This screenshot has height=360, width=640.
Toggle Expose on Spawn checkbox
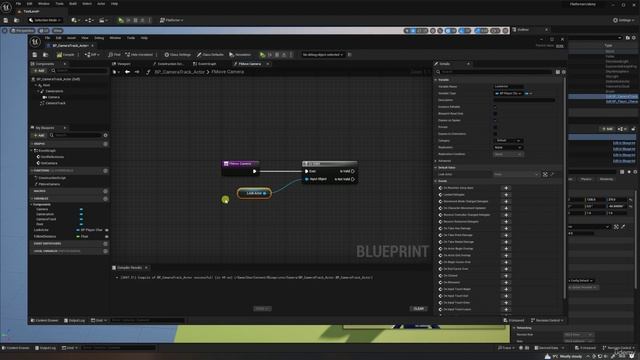[x=495, y=120]
